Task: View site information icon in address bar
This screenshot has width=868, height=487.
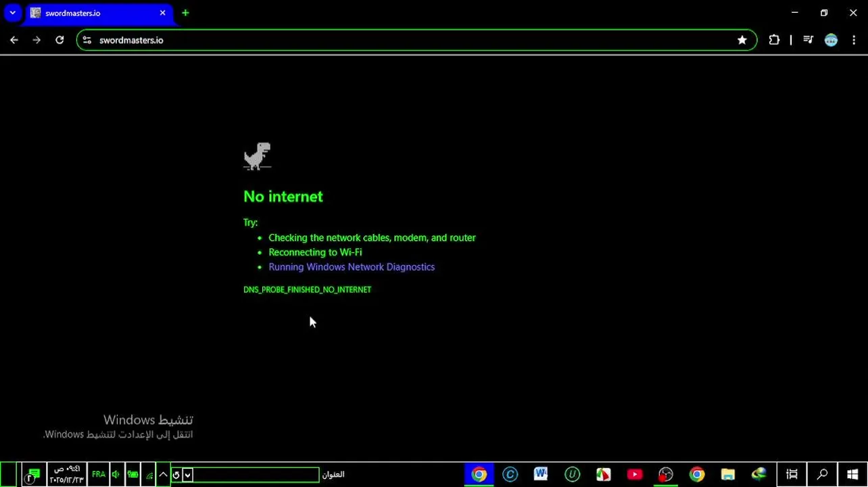Action: pyautogui.click(x=87, y=41)
